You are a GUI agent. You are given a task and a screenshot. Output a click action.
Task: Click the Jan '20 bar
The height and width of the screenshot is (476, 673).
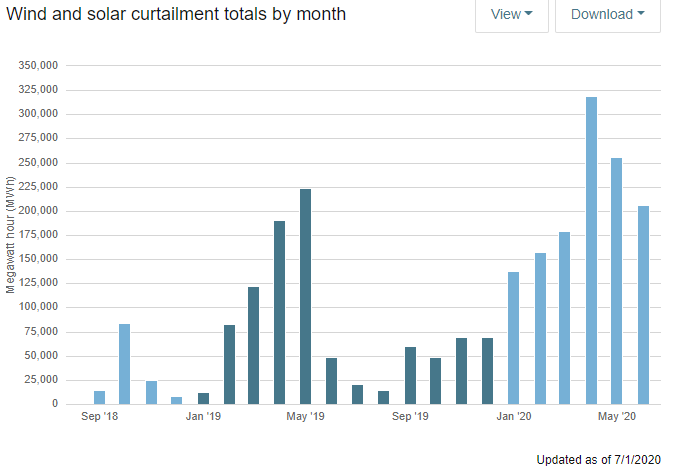coord(513,338)
